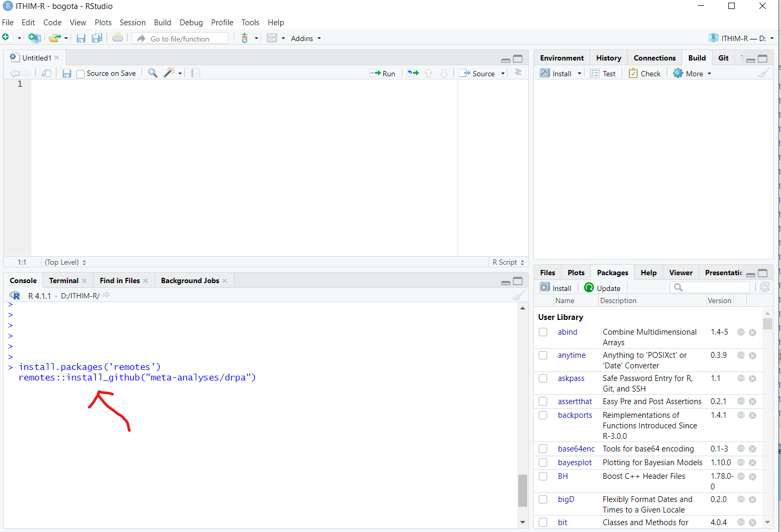Clear the console with broom icon
Screen dimensions: 781x532
(x=518, y=295)
